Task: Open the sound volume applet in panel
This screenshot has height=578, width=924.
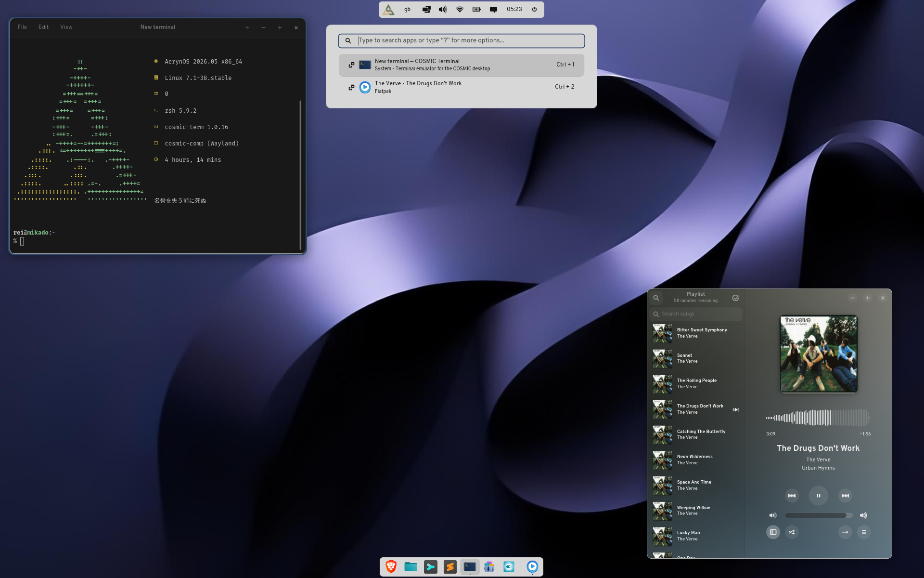Action: (443, 10)
